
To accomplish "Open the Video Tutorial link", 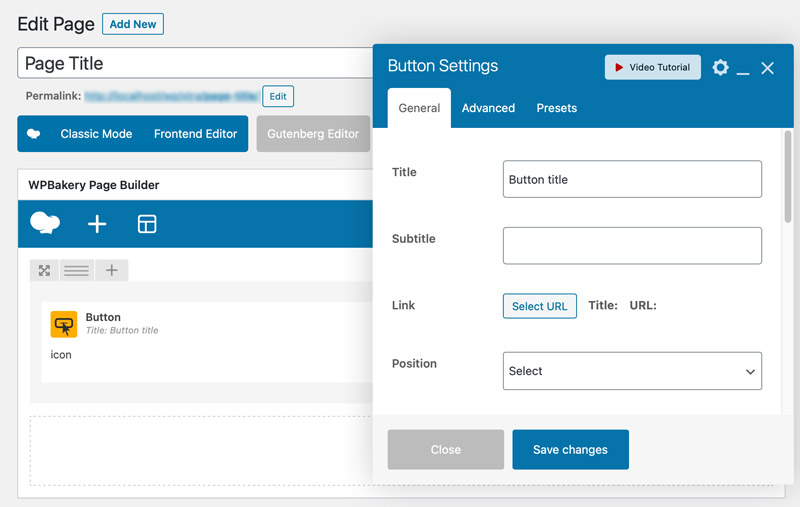I will (x=652, y=67).
